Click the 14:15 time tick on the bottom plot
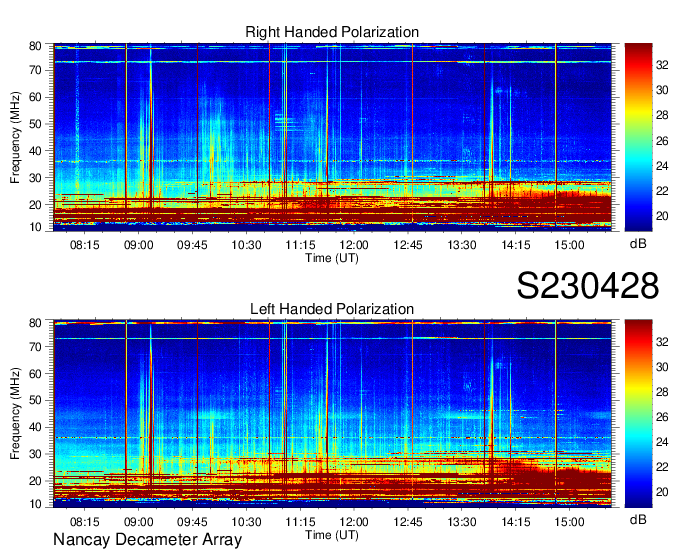Viewport: 680px width, 552px height. click(x=516, y=522)
